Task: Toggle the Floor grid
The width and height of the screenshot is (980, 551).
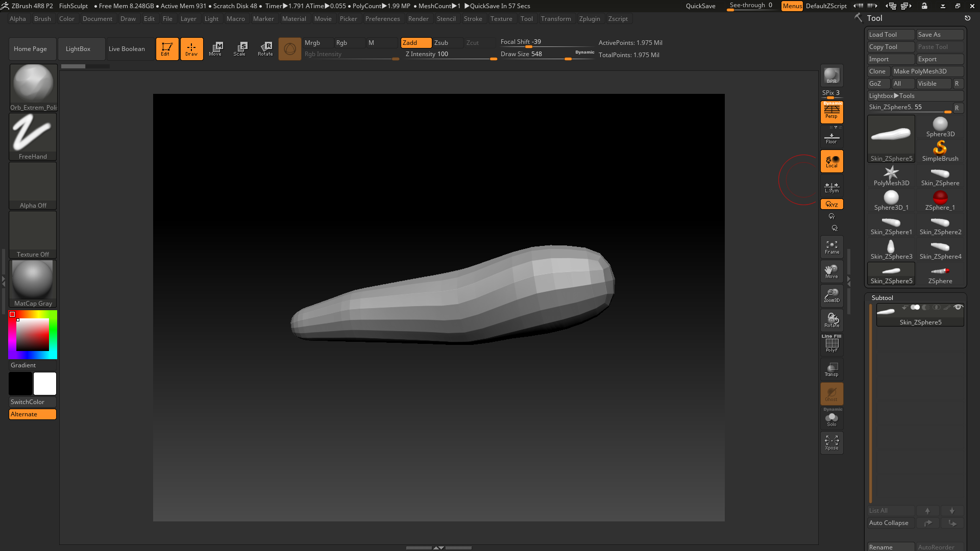Action: 831,138
